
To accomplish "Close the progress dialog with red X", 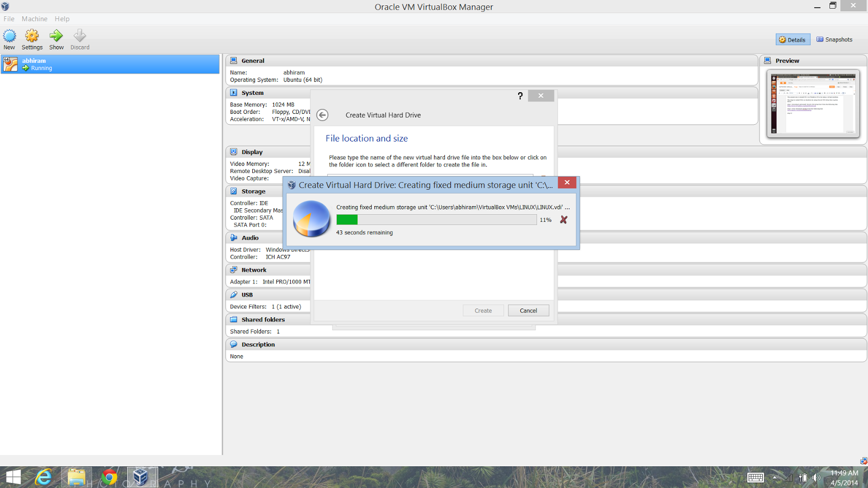I will [567, 183].
